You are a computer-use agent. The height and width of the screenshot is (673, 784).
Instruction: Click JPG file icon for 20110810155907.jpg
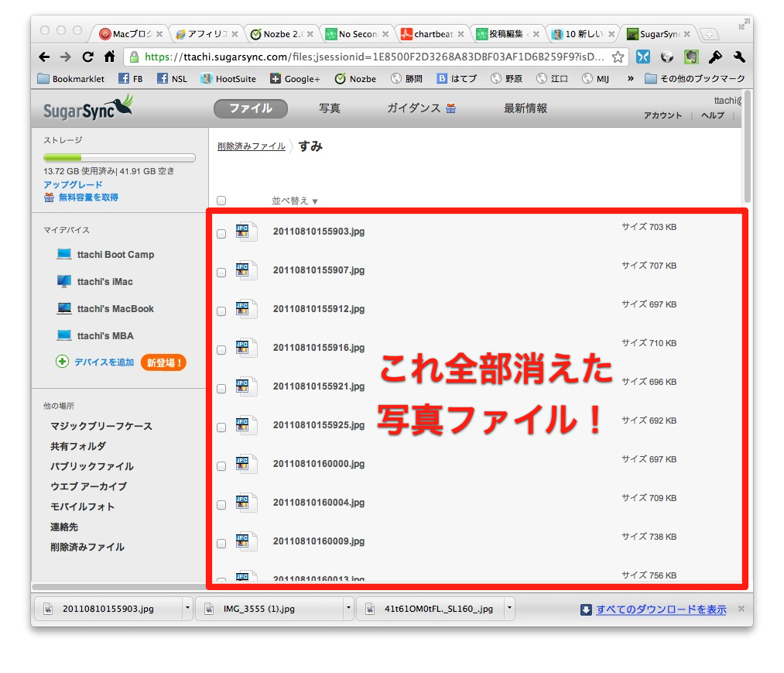click(x=246, y=270)
